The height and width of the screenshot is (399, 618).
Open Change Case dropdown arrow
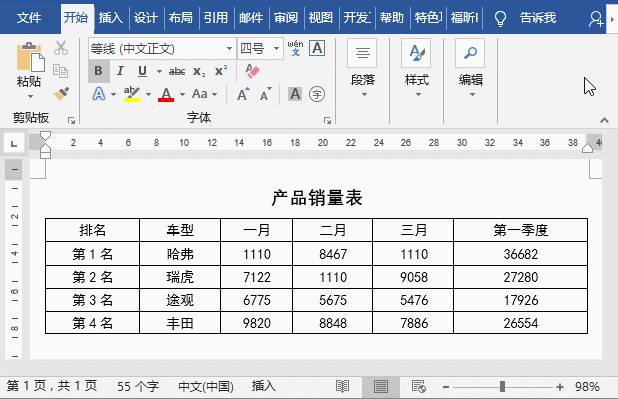tap(214, 95)
